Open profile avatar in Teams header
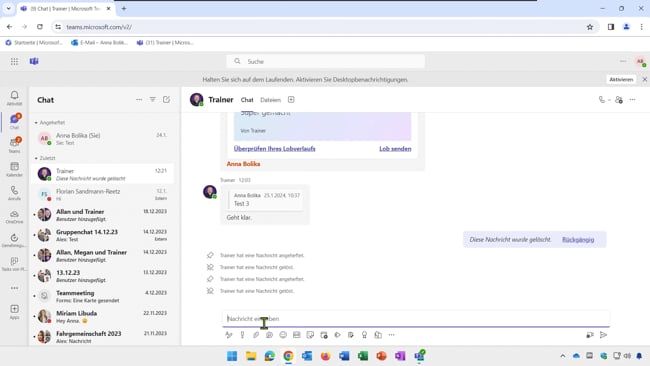 point(640,61)
